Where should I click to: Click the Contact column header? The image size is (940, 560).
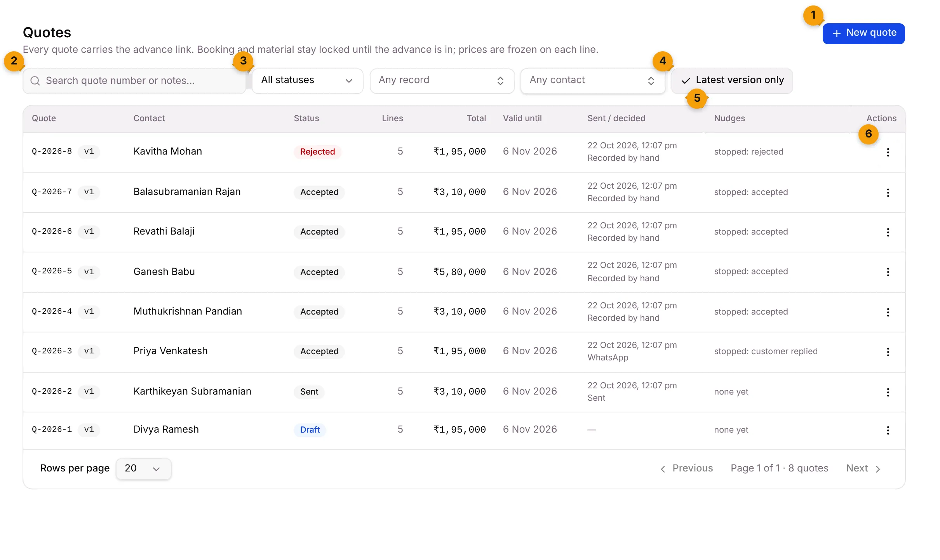click(149, 118)
